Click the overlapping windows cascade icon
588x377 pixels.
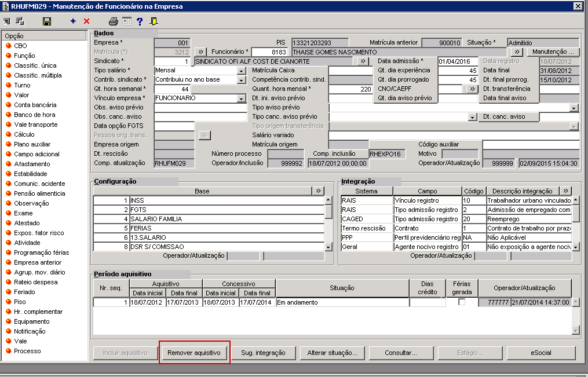point(20,21)
